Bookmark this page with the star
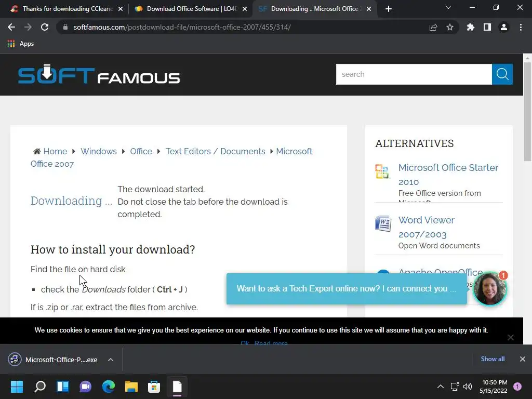The height and width of the screenshot is (399, 532). 450,27
